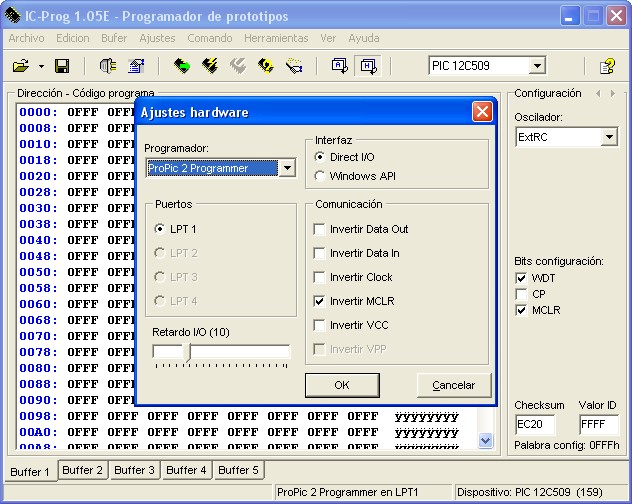Click the program chip icon with lightning
This screenshot has height=504, width=632.
click(209, 66)
